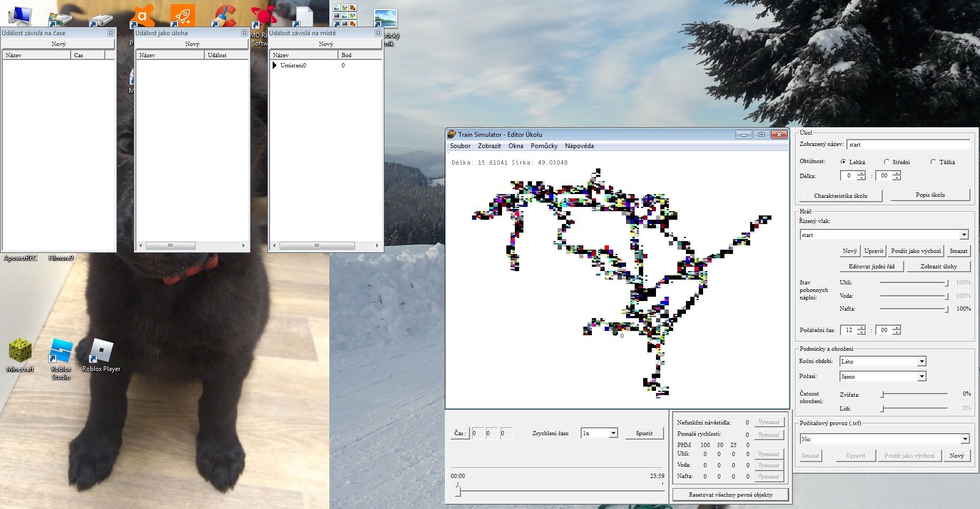Click the Spustit button

644,433
